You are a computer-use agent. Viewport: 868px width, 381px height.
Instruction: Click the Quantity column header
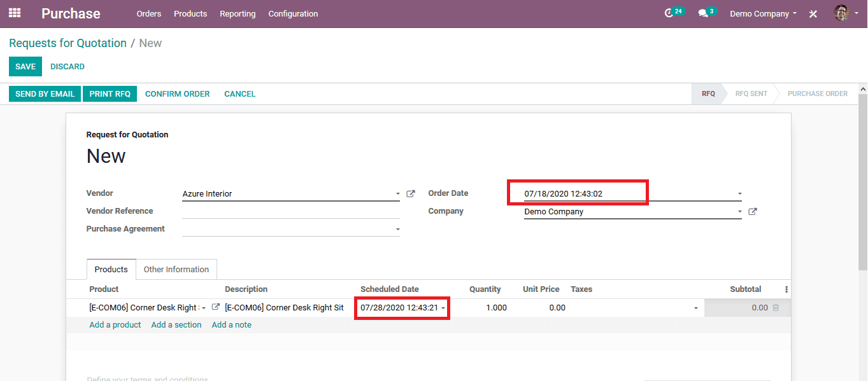click(485, 289)
